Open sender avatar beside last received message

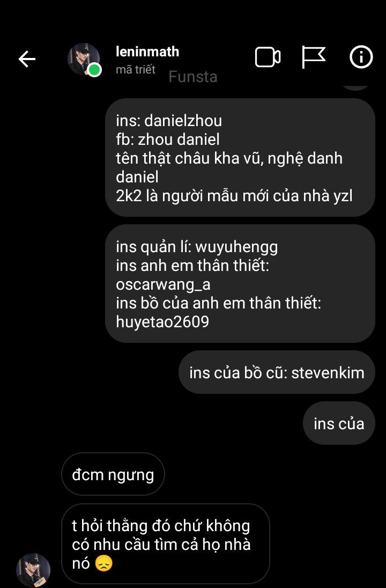[33, 570]
